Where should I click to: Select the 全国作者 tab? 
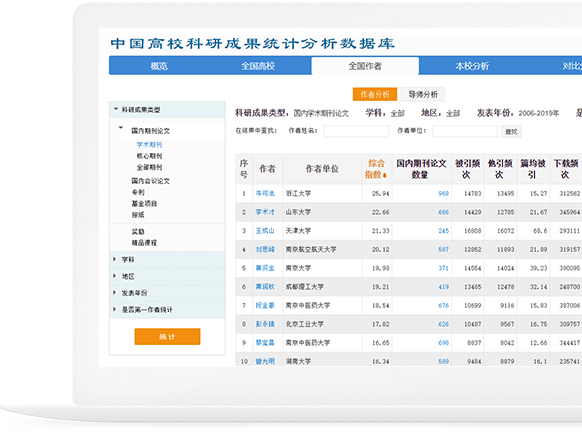click(x=365, y=66)
